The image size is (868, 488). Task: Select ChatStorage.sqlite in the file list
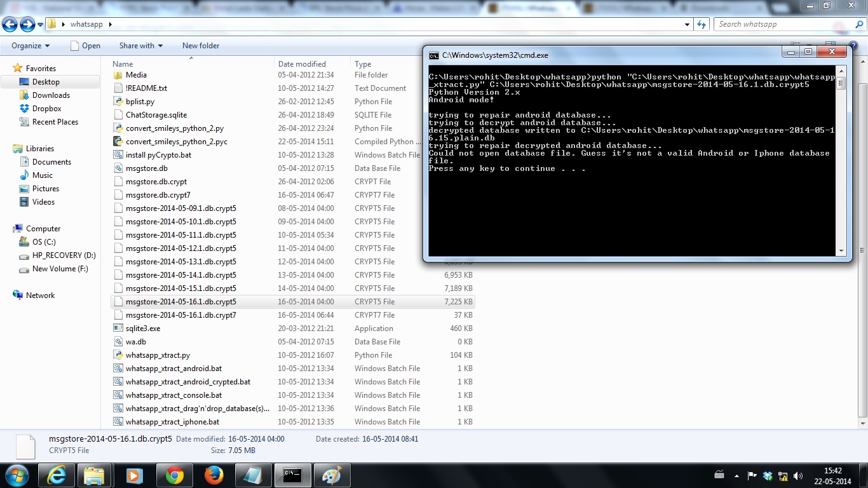(x=156, y=115)
